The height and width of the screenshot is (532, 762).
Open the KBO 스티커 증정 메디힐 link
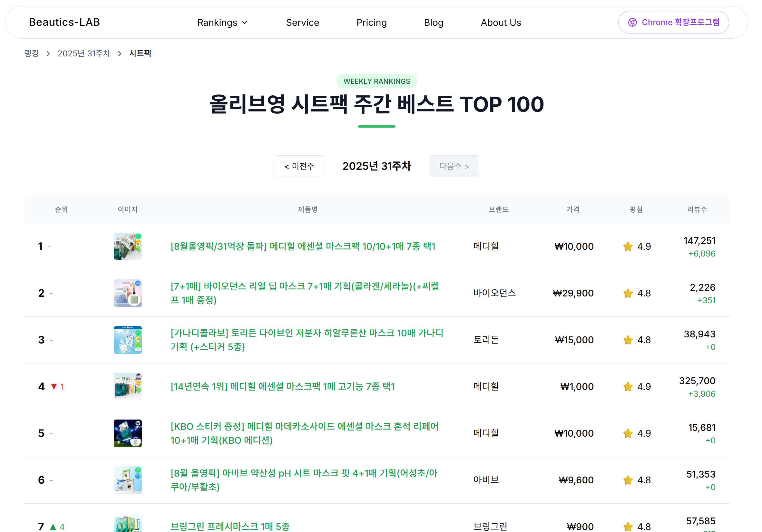[x=304, y=433]
